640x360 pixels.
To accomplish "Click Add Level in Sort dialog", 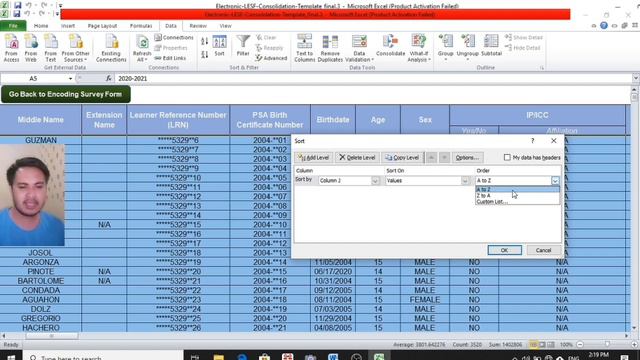I will pyautogui.click(x=313, y=158).
